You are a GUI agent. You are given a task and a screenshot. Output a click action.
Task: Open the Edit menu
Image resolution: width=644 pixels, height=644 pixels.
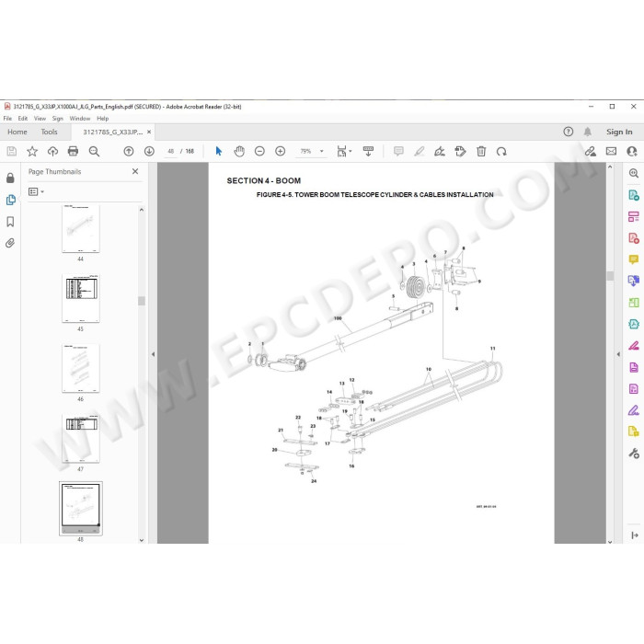tap(23, 119)
